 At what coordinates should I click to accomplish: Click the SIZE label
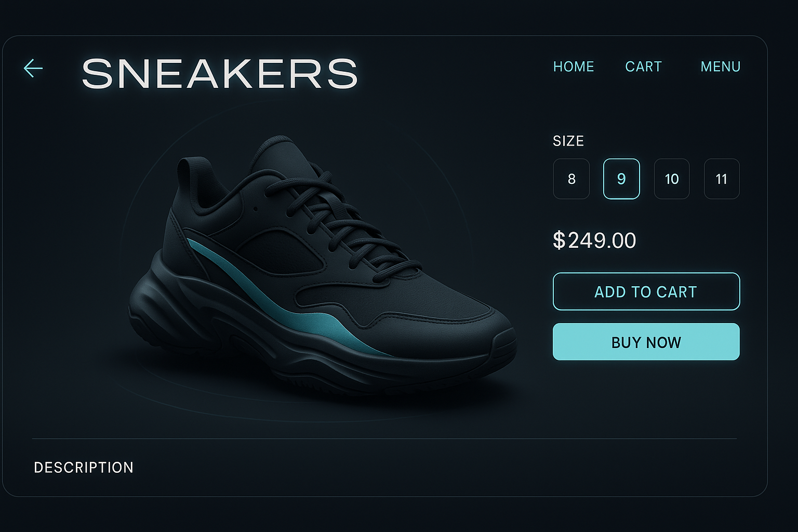click(568, 141)
